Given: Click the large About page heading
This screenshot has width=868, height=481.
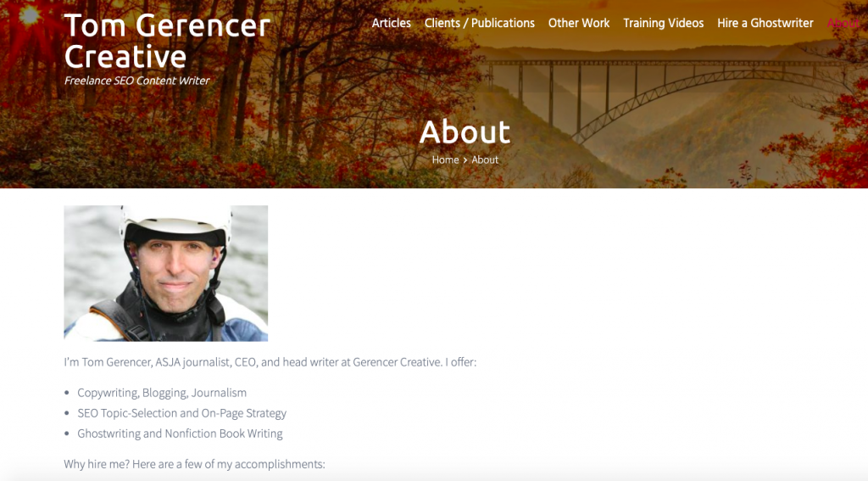Looking at the screenshot, I should (x=465, y=131).
